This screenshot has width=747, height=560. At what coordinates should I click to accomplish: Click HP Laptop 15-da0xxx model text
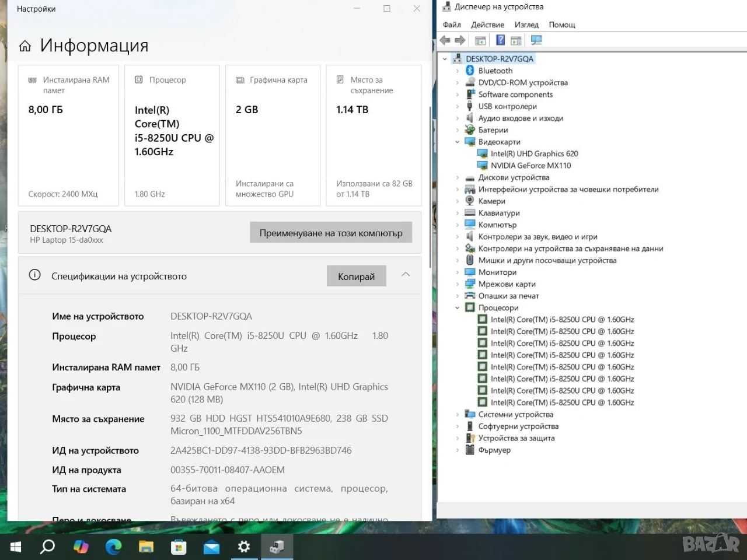(x=67, y=240)
